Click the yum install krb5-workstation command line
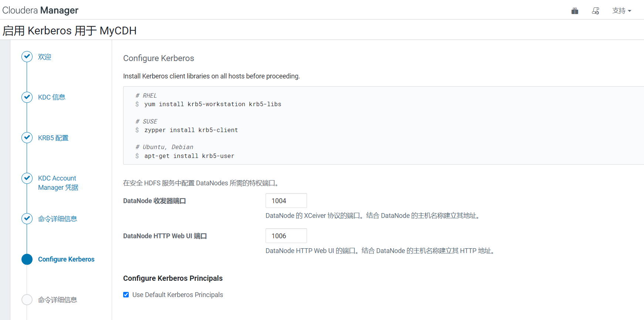This screenshot has width=644, height=320. (213, 104)
